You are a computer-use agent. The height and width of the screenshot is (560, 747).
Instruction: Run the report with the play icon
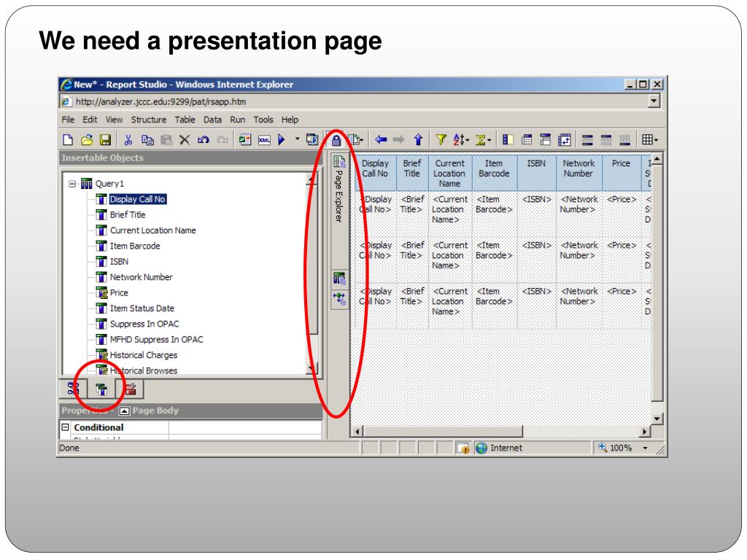pyautogui.click(x=282, y=139)
